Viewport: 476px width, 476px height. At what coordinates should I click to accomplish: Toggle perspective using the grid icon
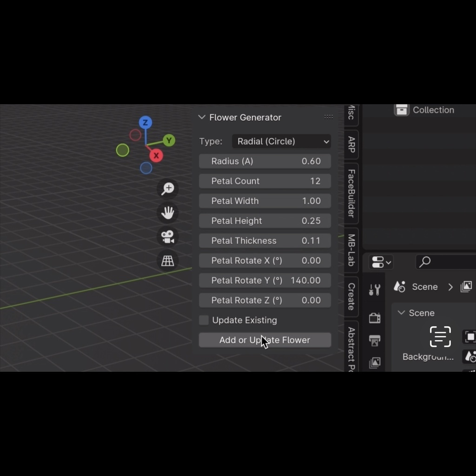coord(167,261)
